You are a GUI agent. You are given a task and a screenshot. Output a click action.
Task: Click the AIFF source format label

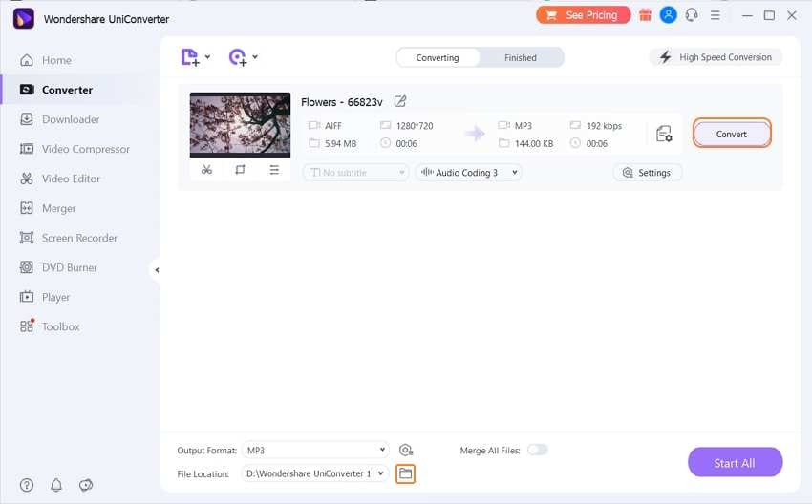tap(333, 126)
